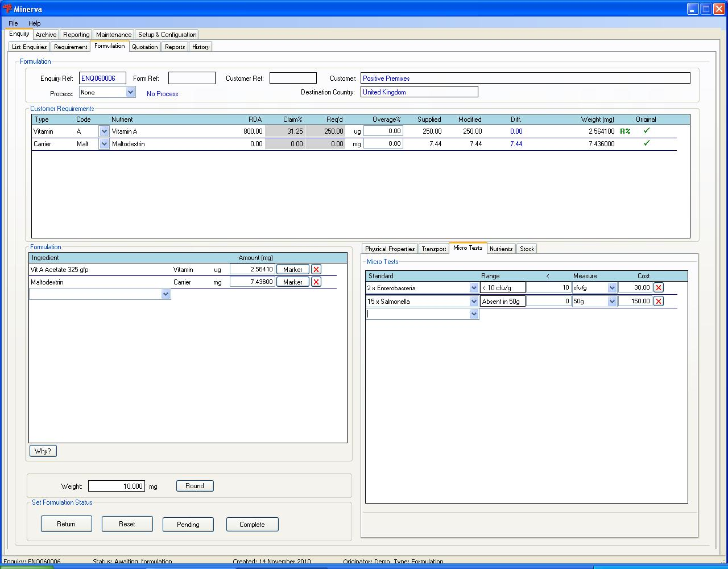Click Marker button for Maltodextrin
728x569 pixels.
point(293,282)
